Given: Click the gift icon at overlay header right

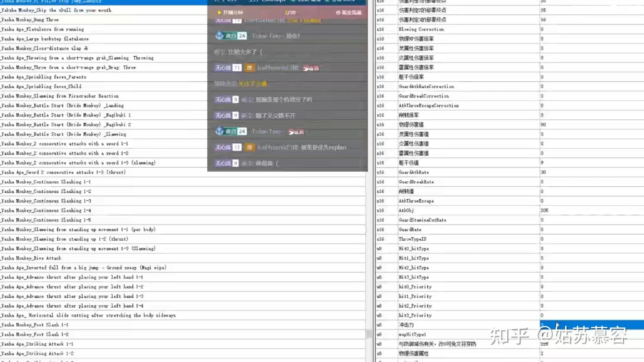Looking at the screenshot, I should pyautogui.click(x=338, y=13).
